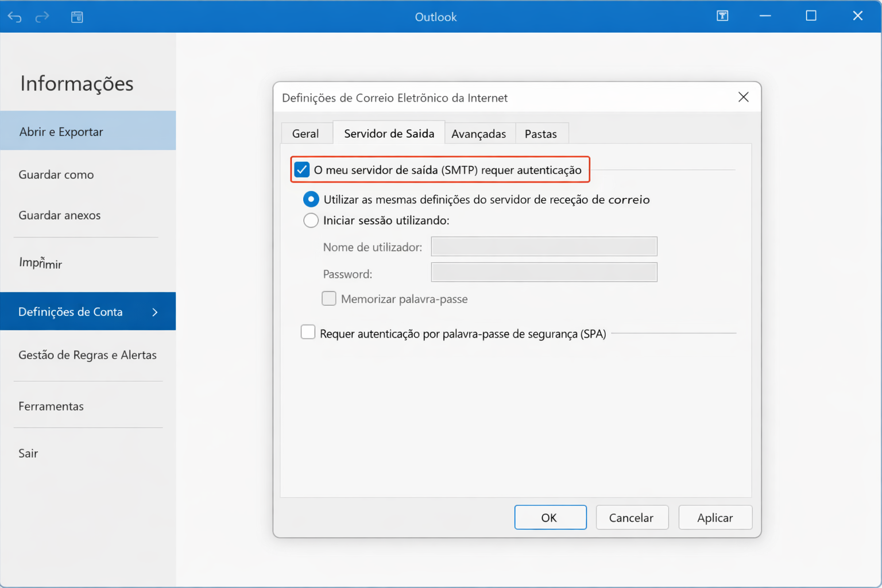
Task: Switch to the Avançadas tab
Action: pyautogui.click(x=478, y=134)
